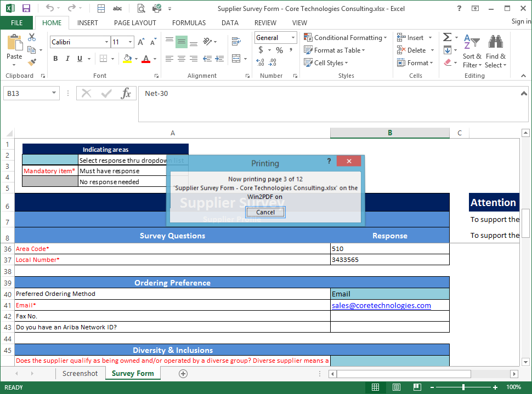Cut selection with scissors icon

[32, 37]
